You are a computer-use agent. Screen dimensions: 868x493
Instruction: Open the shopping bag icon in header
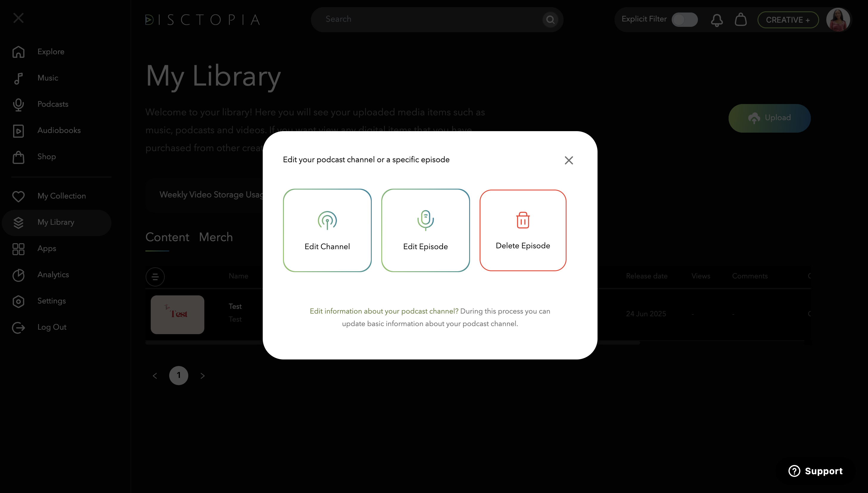coord(741,19)
